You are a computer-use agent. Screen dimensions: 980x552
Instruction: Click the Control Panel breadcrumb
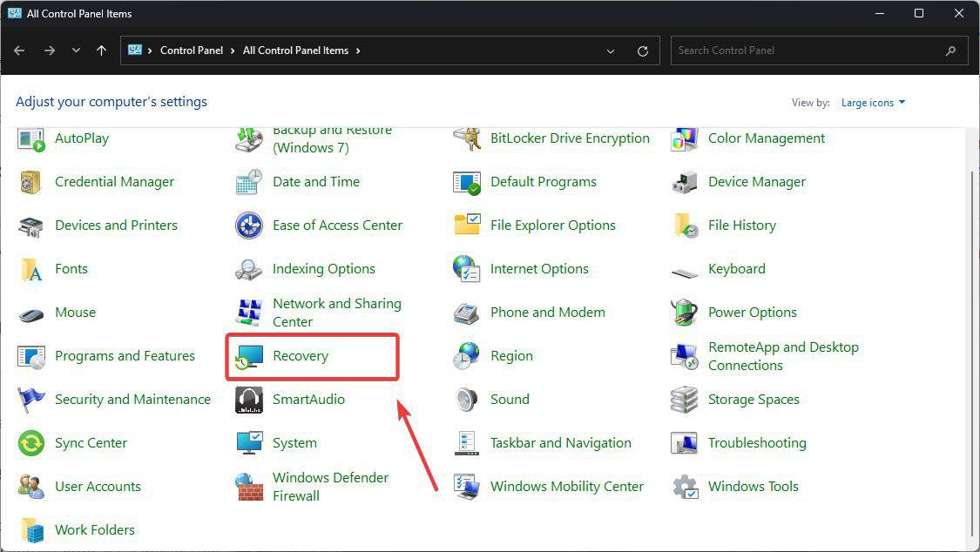(x=192, y=50)
